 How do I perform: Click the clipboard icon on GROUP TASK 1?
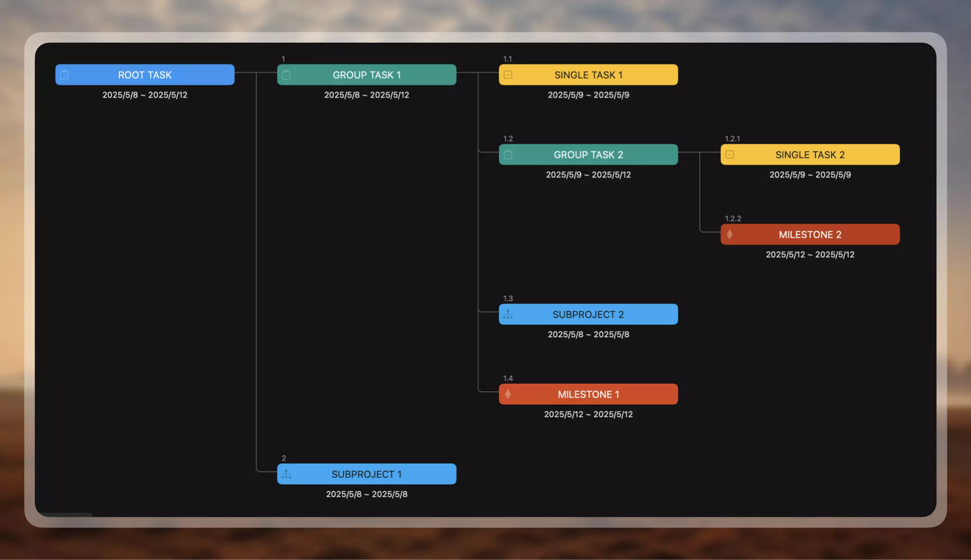coord(286,75)
